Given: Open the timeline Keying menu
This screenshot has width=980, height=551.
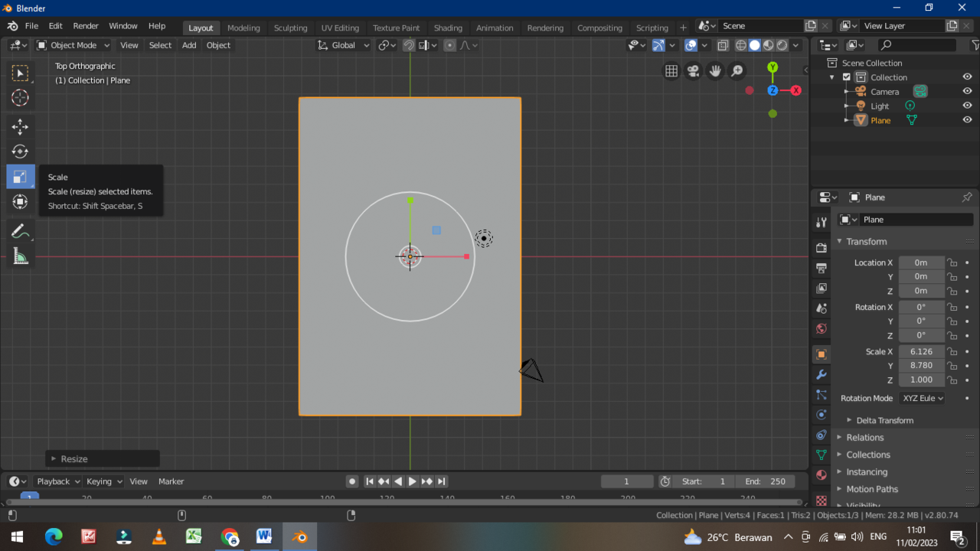Looking at the screenshot, I should coord(104,481).
